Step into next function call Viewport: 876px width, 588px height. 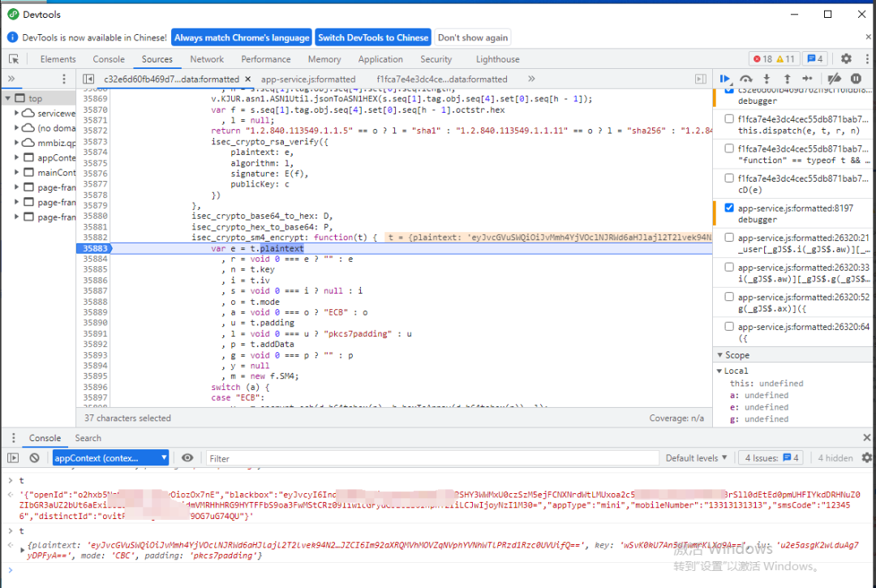(x=766, y=79)
